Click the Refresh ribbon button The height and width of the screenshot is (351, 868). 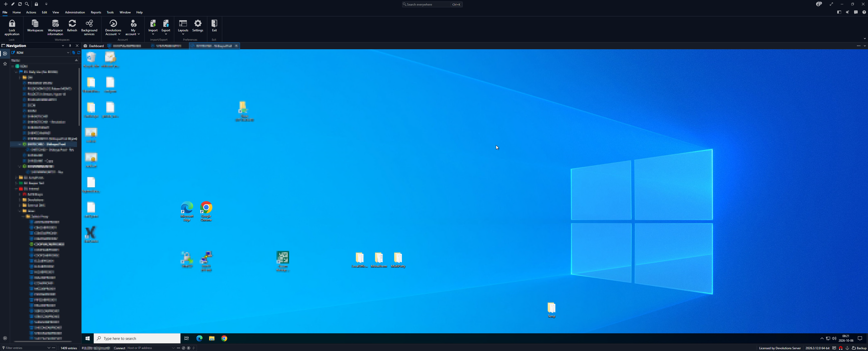pyautogui.click(x=72, y=26)
